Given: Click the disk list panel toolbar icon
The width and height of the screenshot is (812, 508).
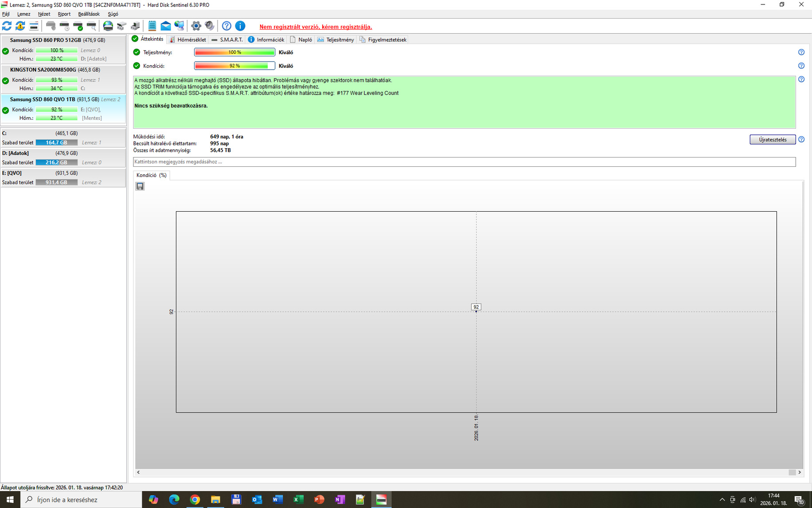Looking at the screenshot, I should 34,26.
